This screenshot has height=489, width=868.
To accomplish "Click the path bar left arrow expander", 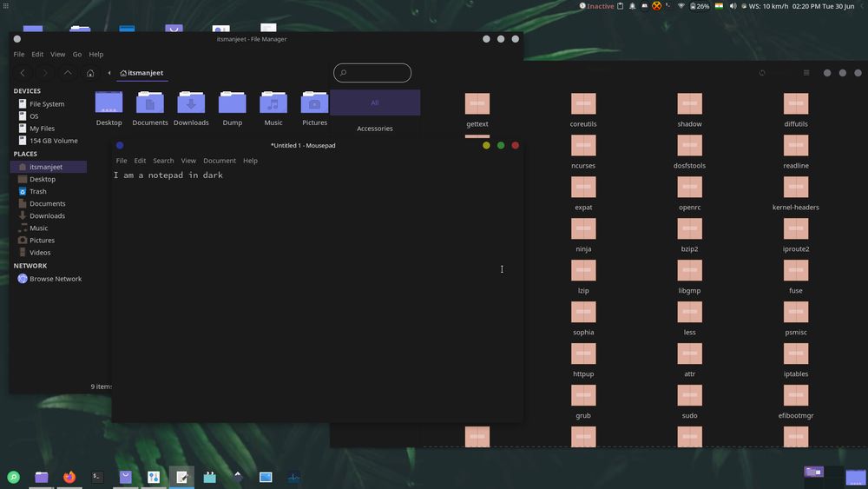I will (x=109, y=73).
